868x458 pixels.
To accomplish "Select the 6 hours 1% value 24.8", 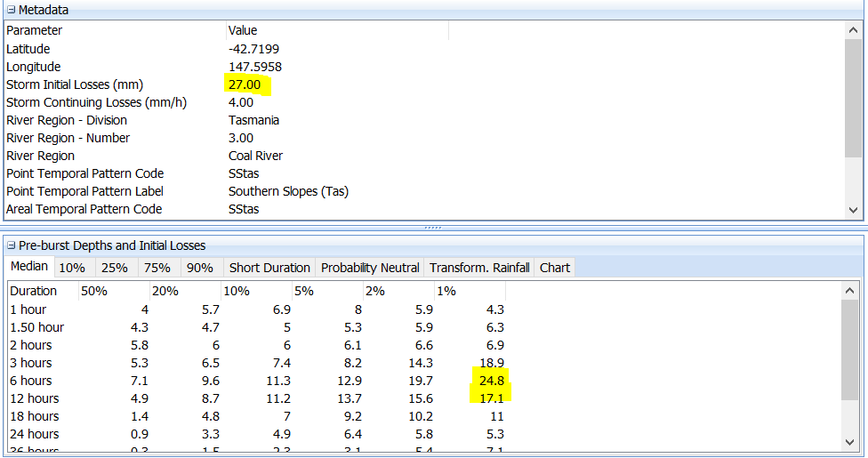I will coord(488,381).
